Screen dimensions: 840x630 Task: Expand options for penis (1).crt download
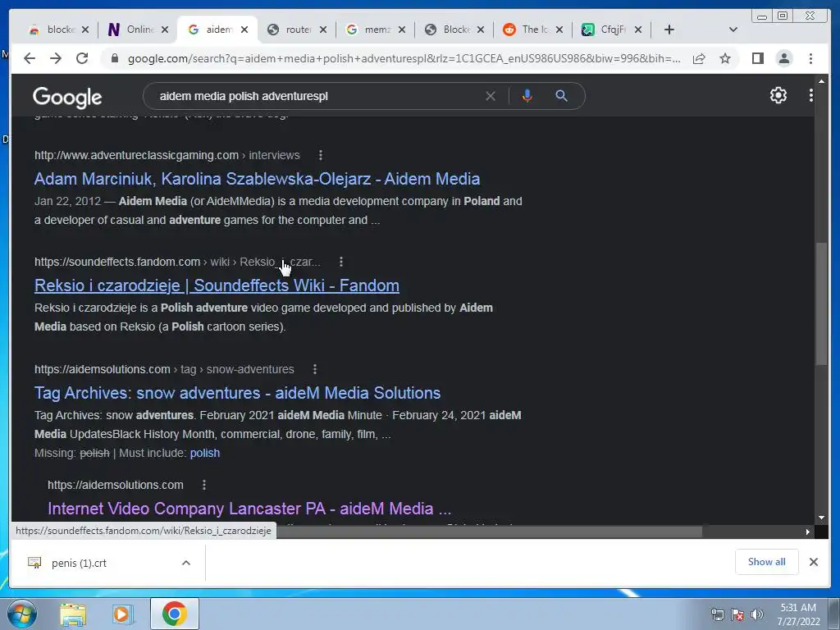(186, 563)
